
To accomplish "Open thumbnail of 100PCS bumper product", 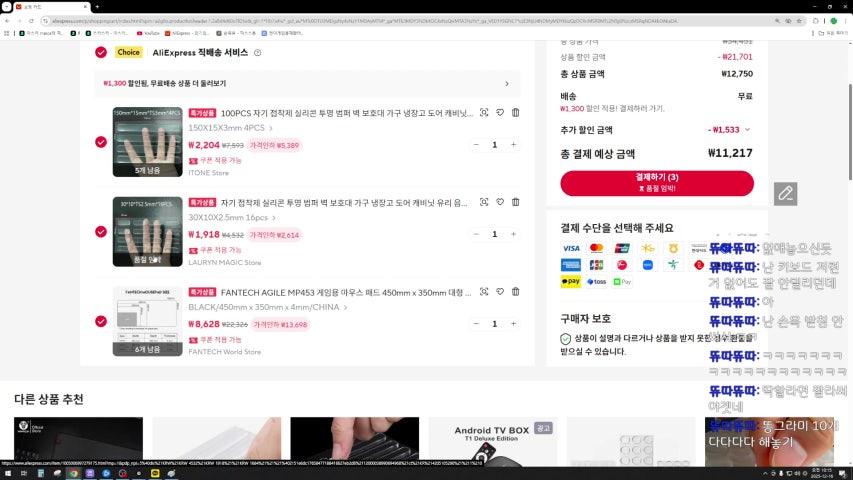I will tap(147, 142).
